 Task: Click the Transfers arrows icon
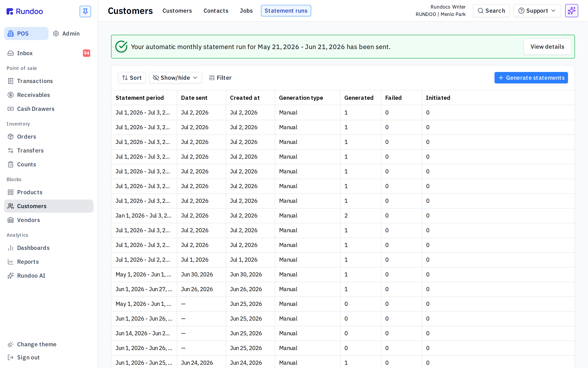coord(10,150)
